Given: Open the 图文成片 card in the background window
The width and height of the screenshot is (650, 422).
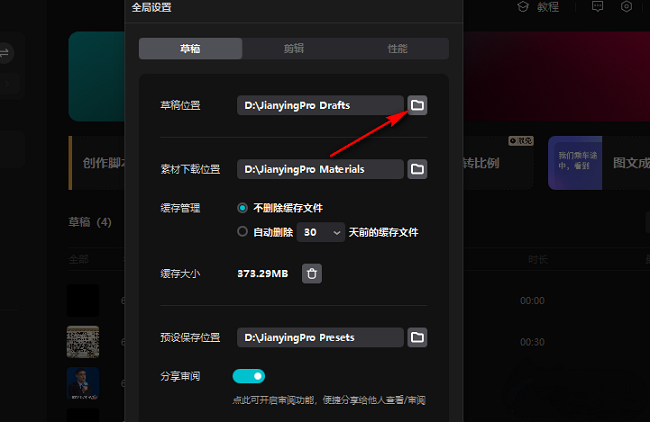Looking at the screenshot, I should [599, 163].
